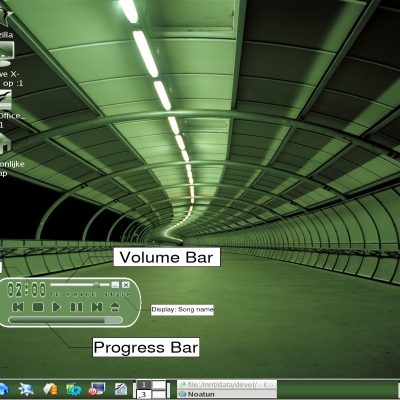This screenshot has height=400, width=400.
Task: Activate the file:/mnt/data/devel/ taskbar entry
Action: pyautogui.click(x=227, y=385)
